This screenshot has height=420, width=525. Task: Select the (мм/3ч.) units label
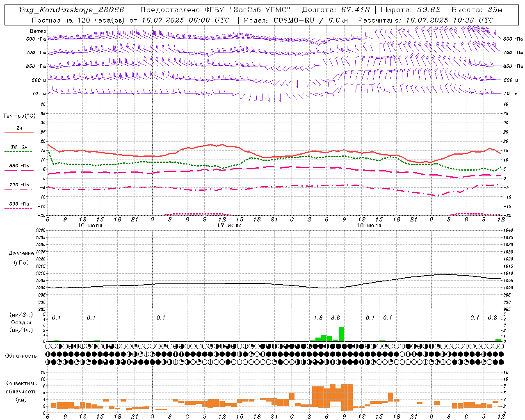(x=21, y=315)
